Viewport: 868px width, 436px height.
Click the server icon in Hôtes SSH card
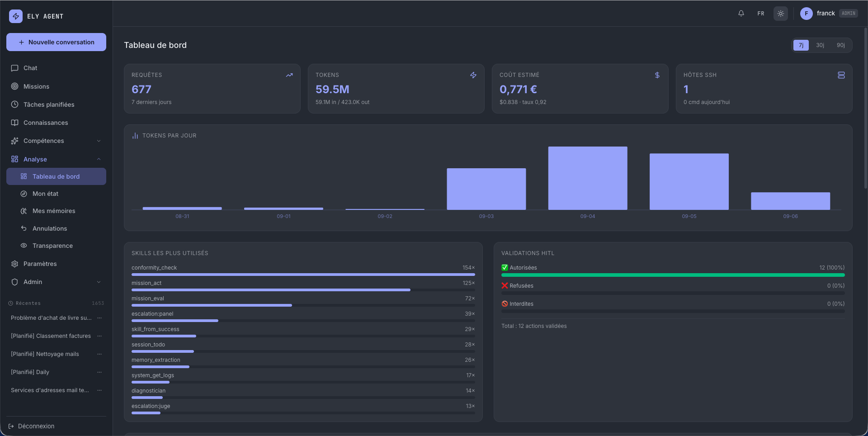click(841, 75)
